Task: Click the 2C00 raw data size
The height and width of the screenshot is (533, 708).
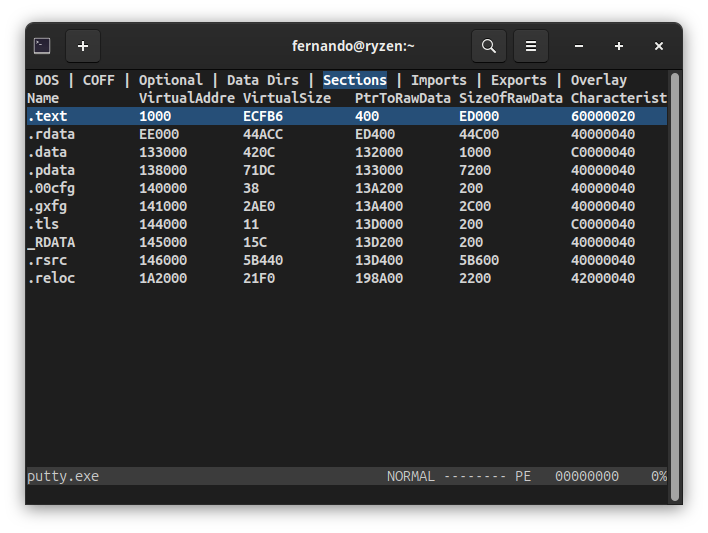Action: 475,206
